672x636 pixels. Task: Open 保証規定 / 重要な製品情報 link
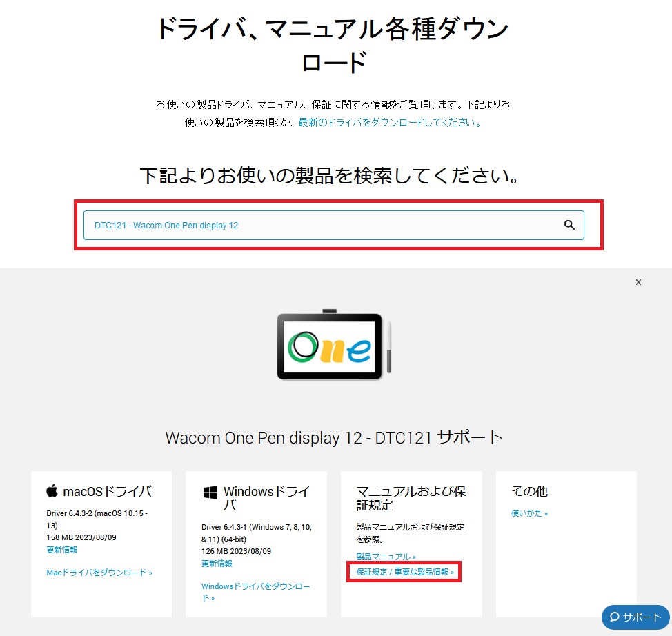pyautogui.click(x=404, y=572)
